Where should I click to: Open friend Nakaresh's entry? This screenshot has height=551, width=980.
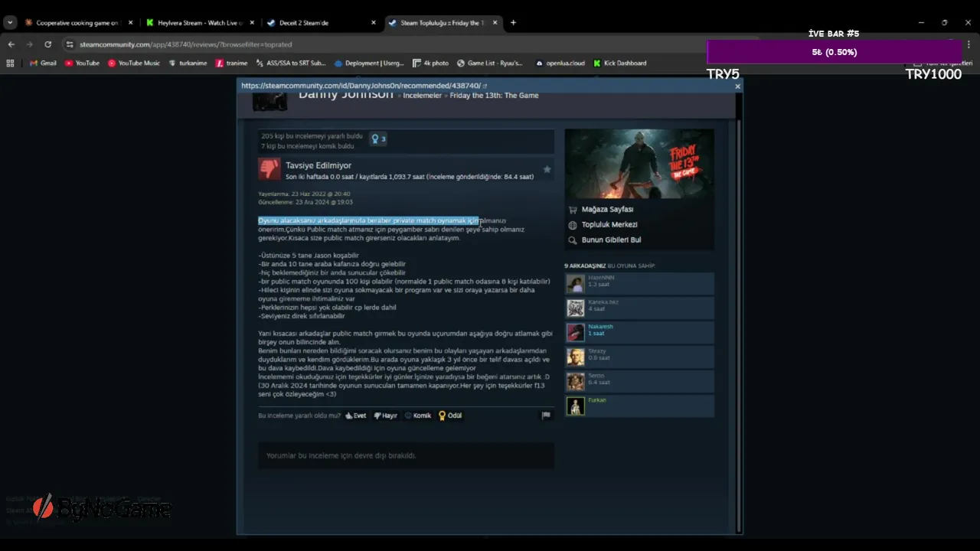coord(639,332)
